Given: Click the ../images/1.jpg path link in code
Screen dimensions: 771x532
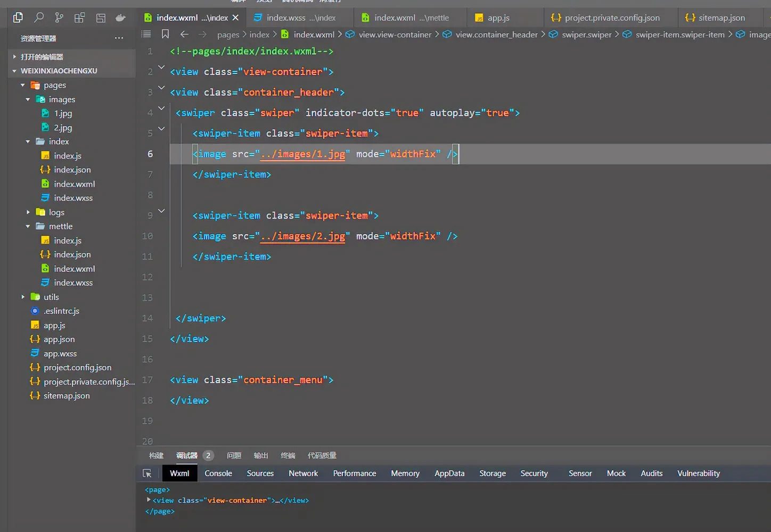Looking at the screenshot, I should (x=302, y=154).
